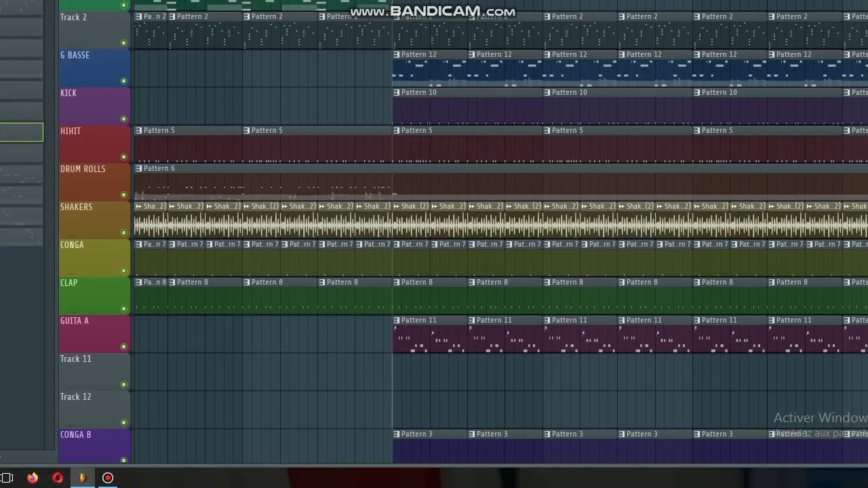The height and width of the screenshot is (488, 868).
Task: Open Bandicam recorder taskbar icon
Action: pyautogui.click(x=108, y=478)
